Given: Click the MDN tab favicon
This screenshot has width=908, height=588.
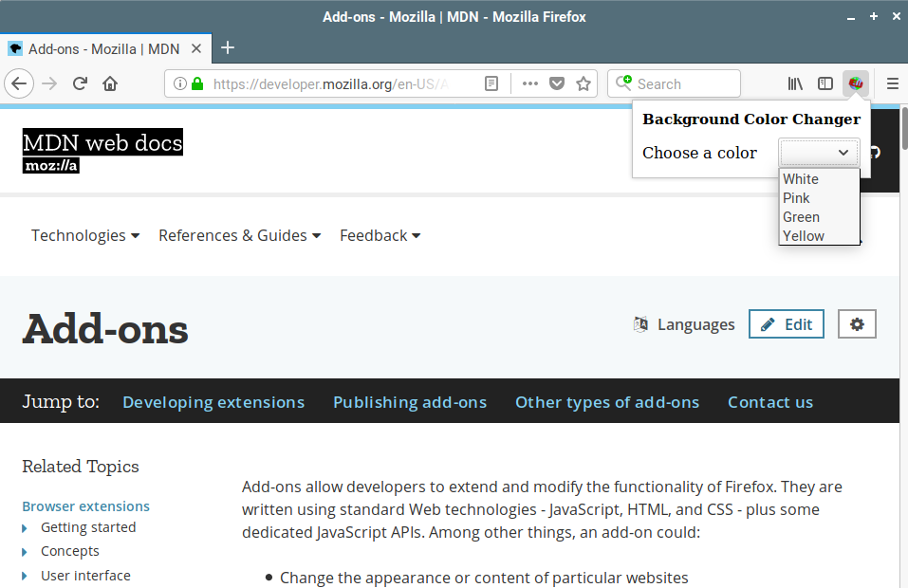Looking at the screenshot, I should pyautogui.click(x=15, y=48).
